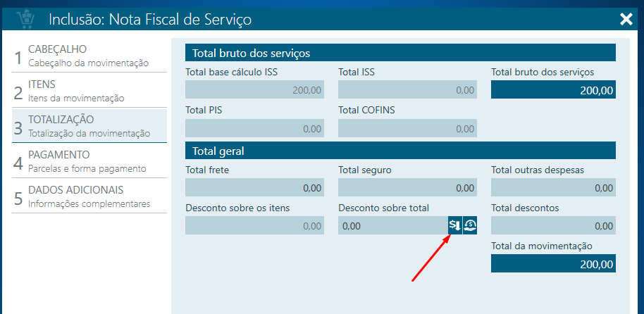Viewport: 644px width, 314px height.
Task: Click the Total seguro input field
Action: point(407,188)
